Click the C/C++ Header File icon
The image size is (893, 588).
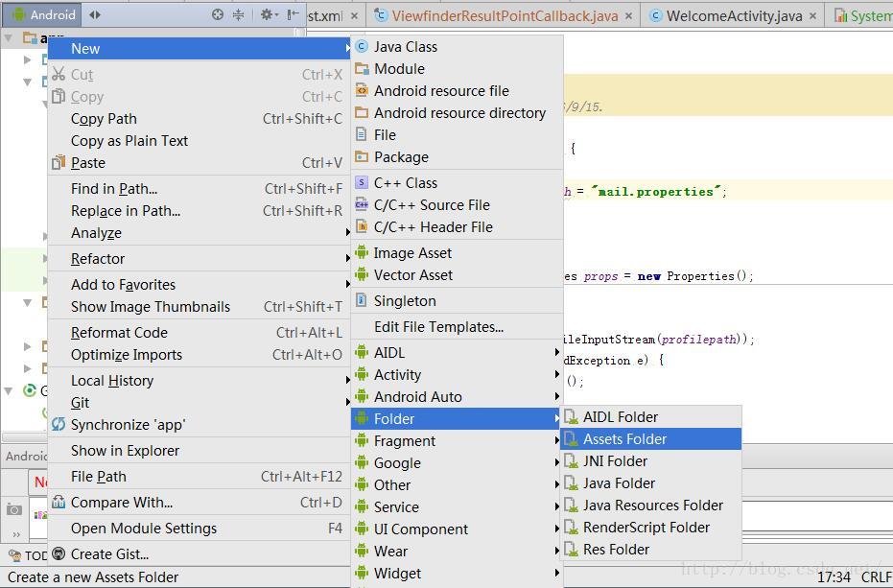[361, 226]
